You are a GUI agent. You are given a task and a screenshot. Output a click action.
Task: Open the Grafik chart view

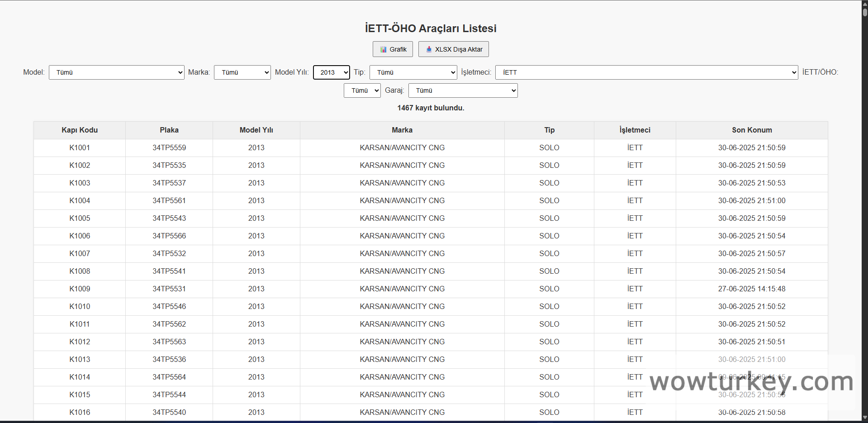pos(393,49)
